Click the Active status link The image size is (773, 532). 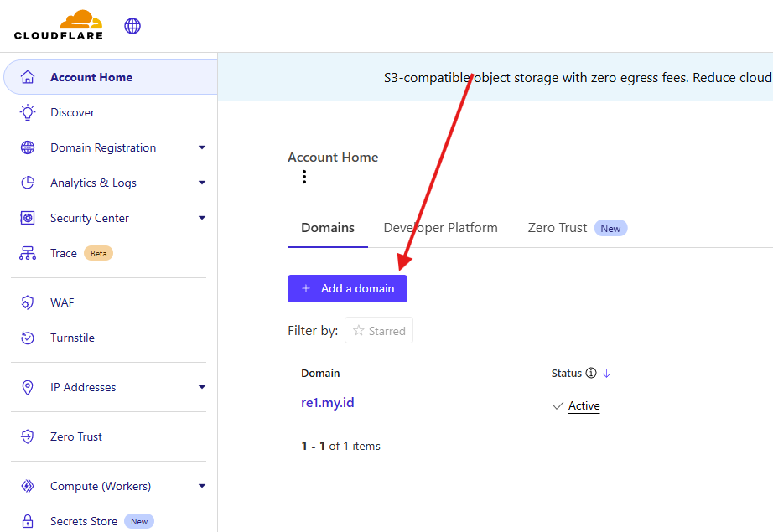[584, 405]
